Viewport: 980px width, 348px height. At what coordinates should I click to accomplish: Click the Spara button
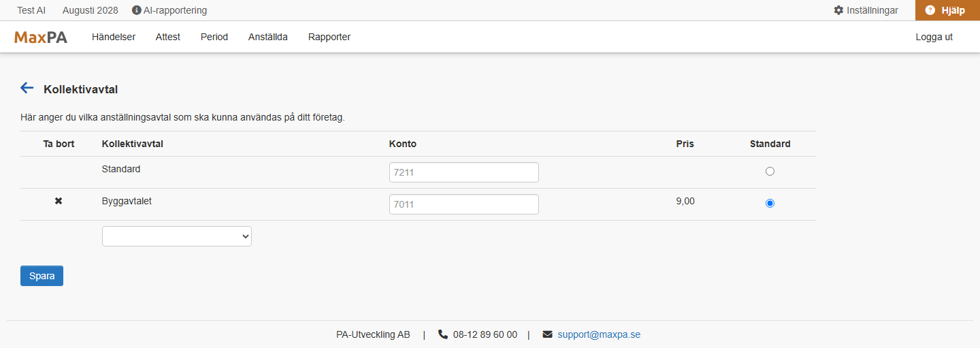tap(42, 276)
